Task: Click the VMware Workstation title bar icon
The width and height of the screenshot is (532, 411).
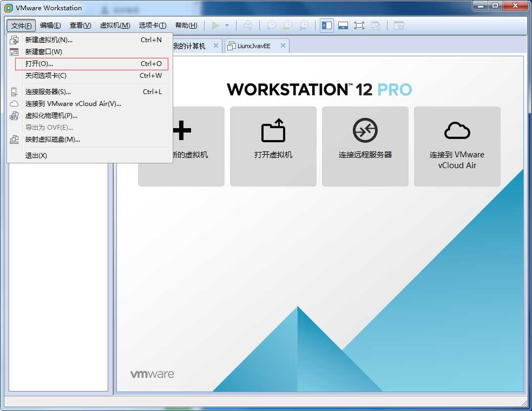Action: [9, 8]
